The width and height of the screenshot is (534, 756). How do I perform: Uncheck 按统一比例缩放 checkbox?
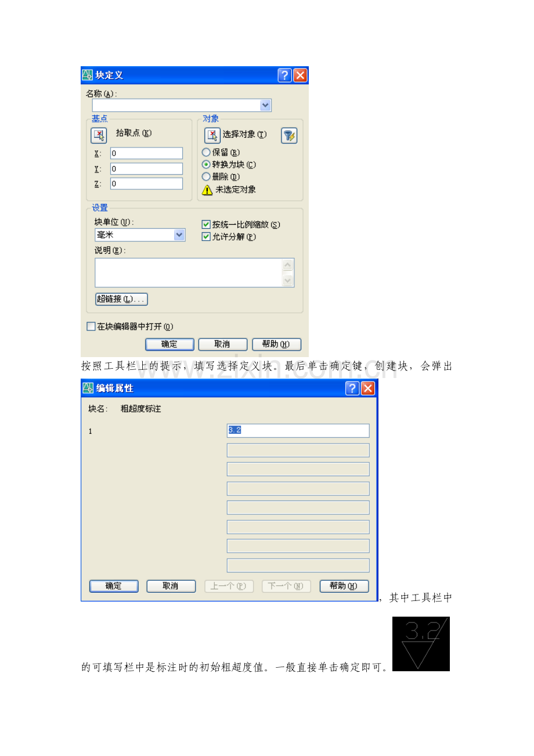[205, 225]
